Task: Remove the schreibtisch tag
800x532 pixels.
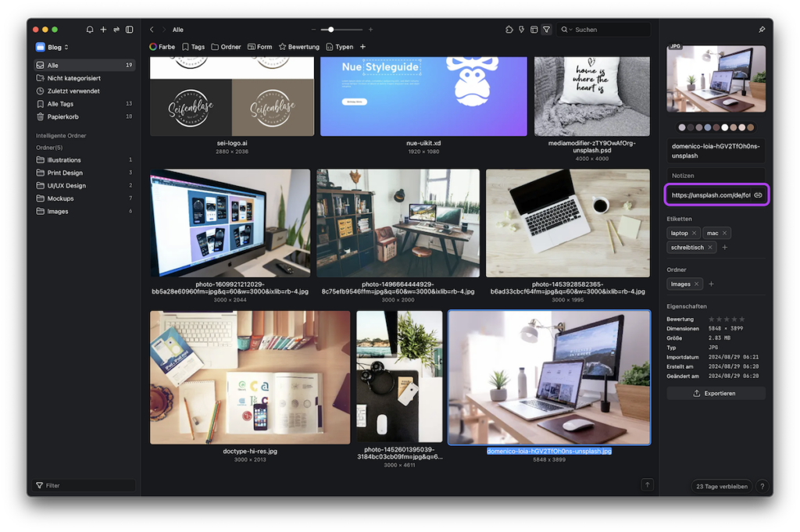Action: (709, 248)
